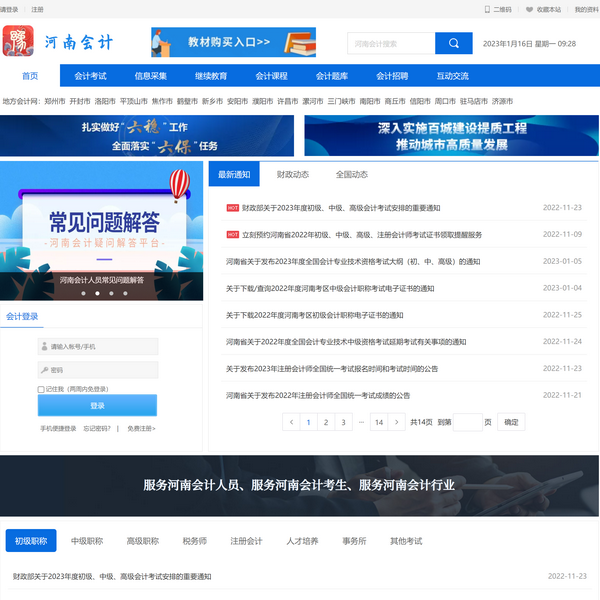
Task: Go to next page using right arrow
Action: point(398,422)
